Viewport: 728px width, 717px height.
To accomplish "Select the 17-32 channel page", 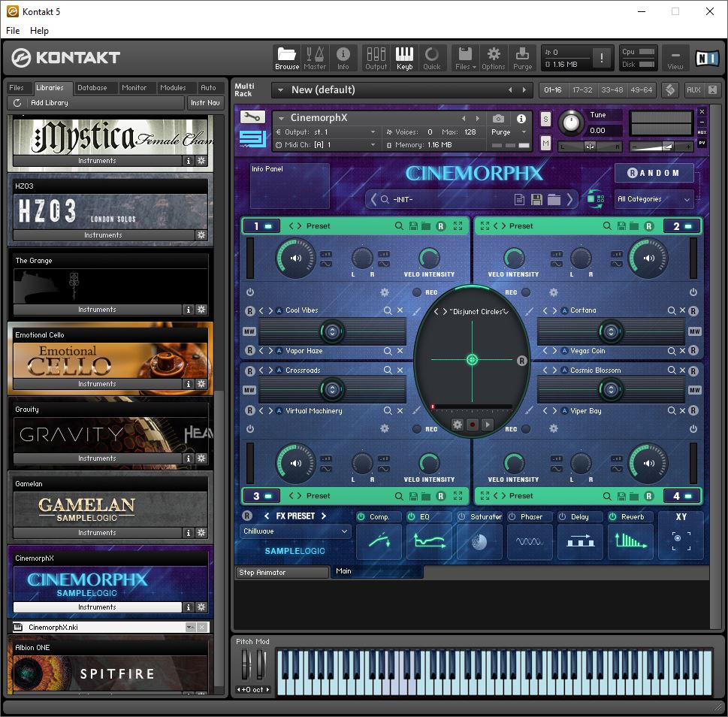I will tap(582, 90).
